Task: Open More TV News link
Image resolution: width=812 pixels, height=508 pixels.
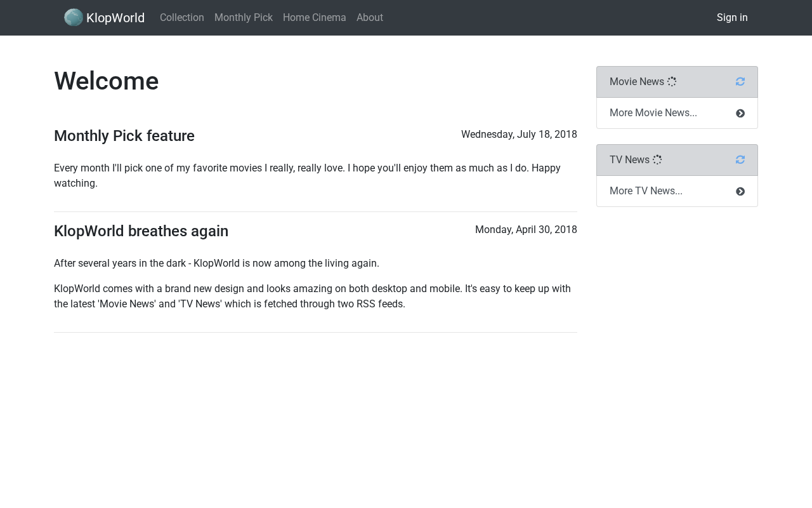Action: (646, 191)
